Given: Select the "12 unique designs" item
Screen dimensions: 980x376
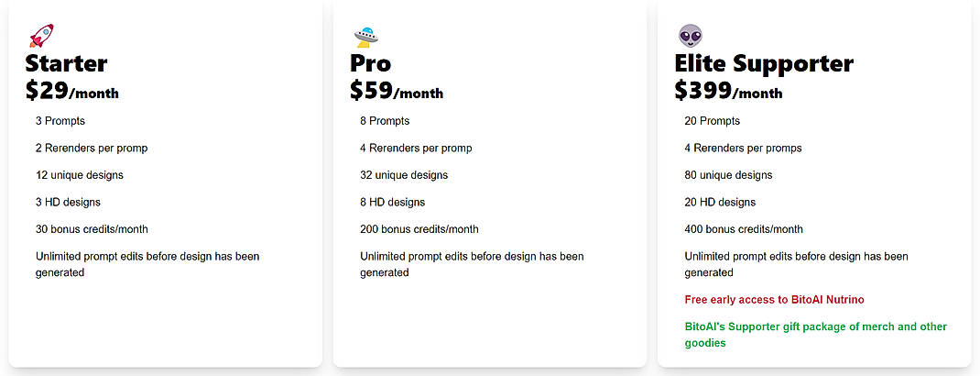Looking at the screenshot, I should [80, 175].
